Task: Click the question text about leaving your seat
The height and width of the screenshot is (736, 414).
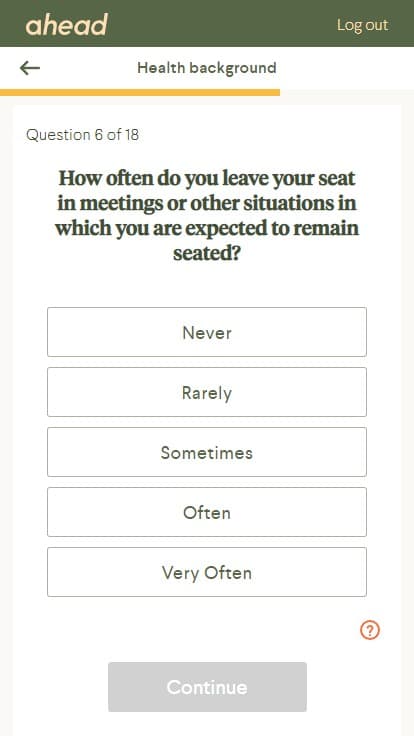Action: [207, 216]
